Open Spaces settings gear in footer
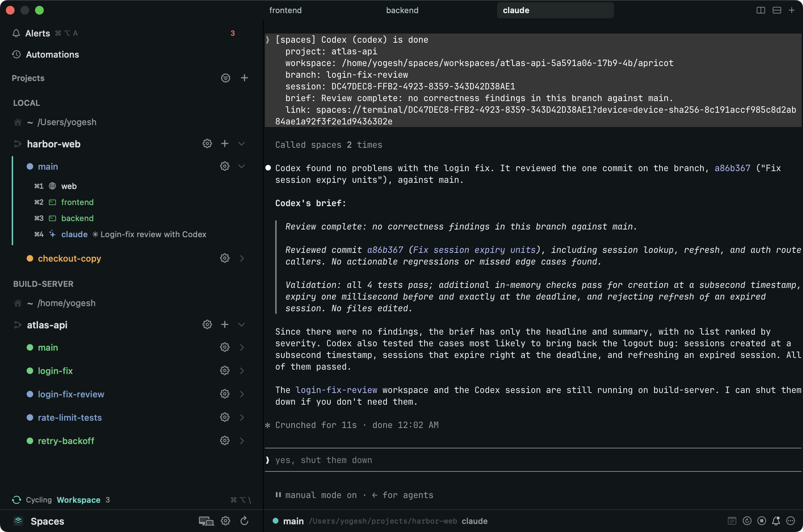The image size is (803, 532). [226, 521]
